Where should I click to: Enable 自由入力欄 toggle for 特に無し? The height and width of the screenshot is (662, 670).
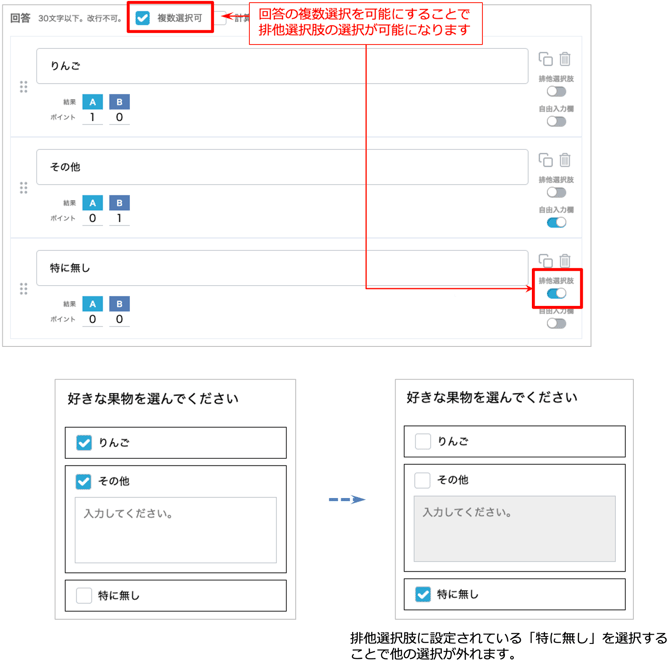(556, 324)
